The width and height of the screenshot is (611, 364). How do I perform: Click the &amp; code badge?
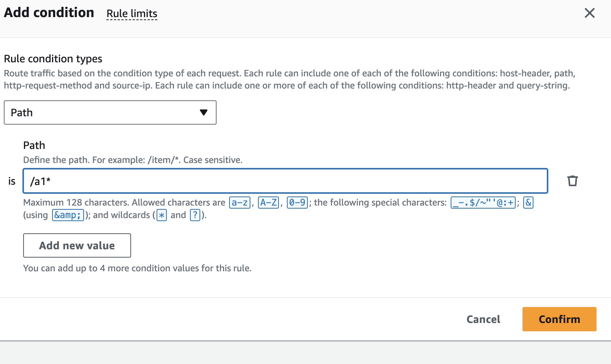68,215
